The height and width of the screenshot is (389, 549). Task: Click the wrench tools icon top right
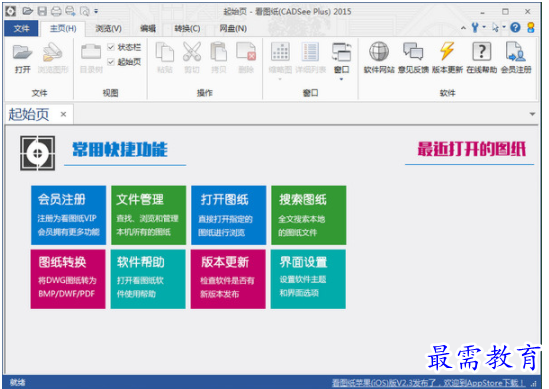click(x=475, y=27)
